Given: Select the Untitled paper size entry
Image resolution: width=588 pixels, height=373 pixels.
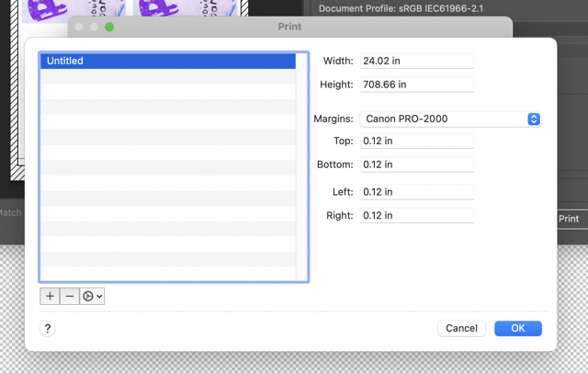Looking at the screenshot, I should 167,62.
